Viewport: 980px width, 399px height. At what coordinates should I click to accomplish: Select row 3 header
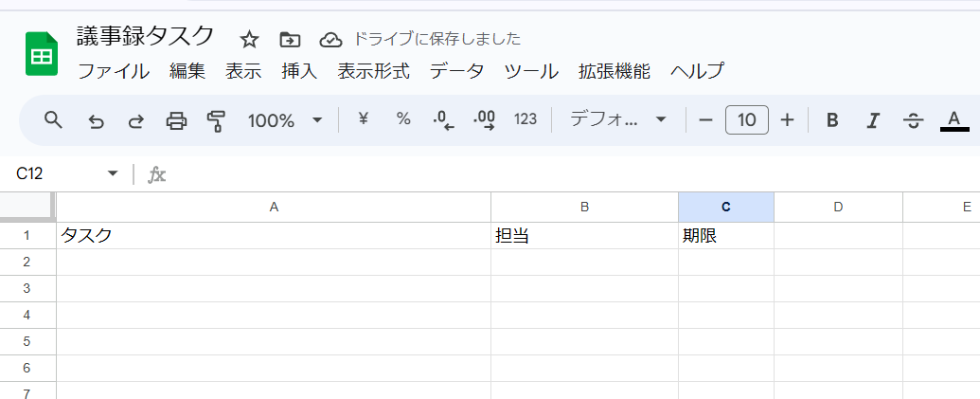(x=27, y=288)
